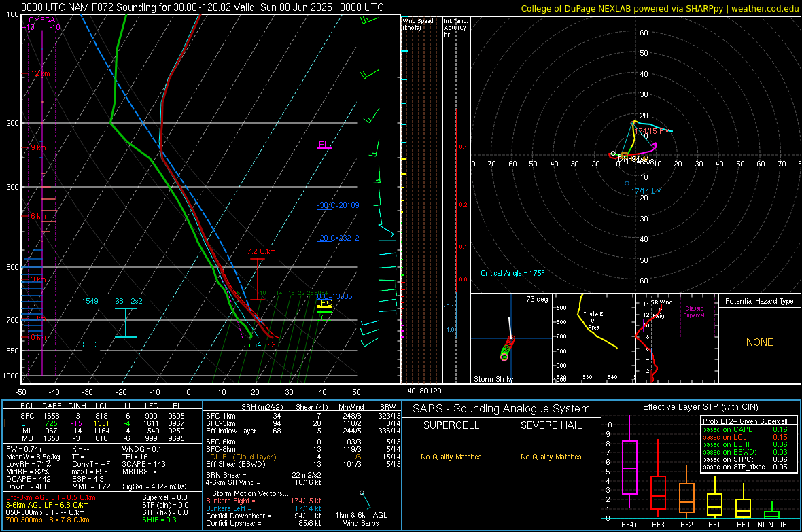Screen dimensions: 802x532
Task: Click the 'based on EBWD:' probability row
Action: (745, 452)
